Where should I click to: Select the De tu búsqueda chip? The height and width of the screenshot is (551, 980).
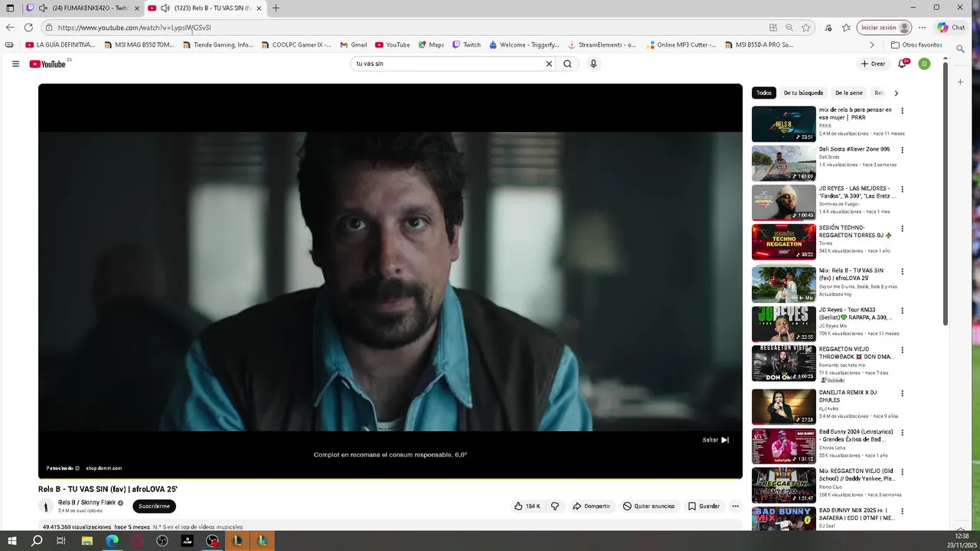[x=803, y=93]
